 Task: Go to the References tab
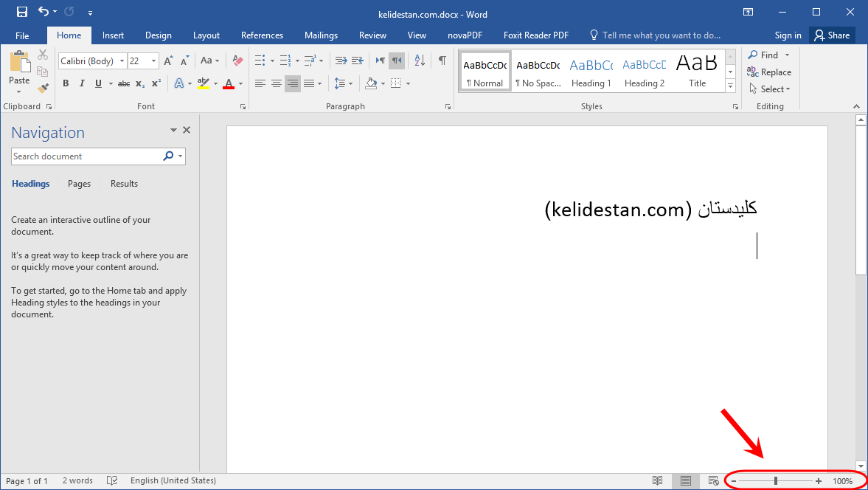[262, 35]
